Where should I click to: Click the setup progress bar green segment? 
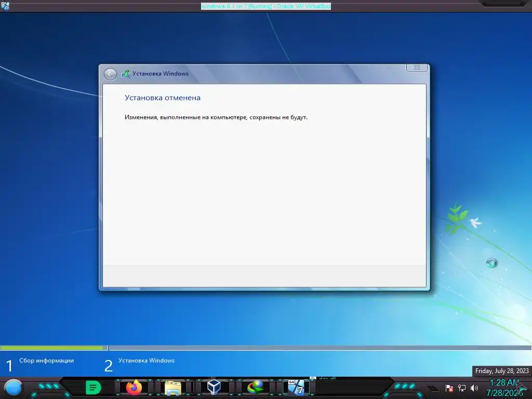pyautogui.click(x=51, y=348)
